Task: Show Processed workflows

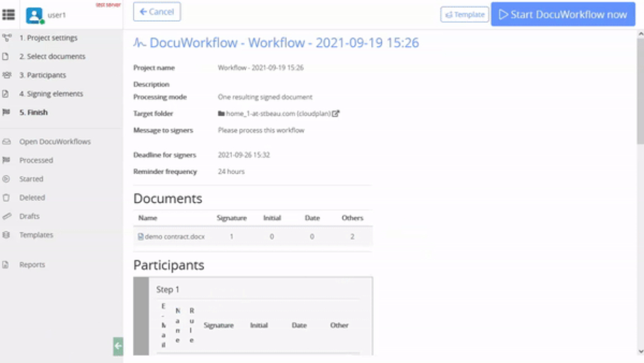Action: click(x=36, y=160)
